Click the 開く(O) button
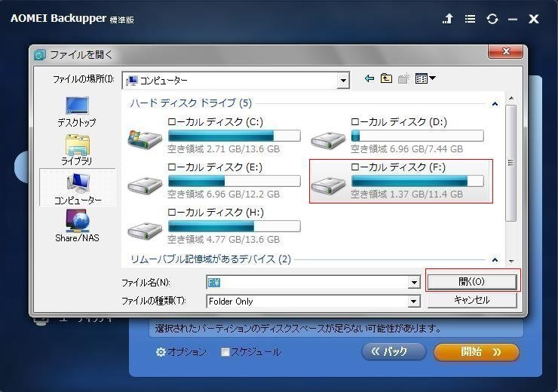This screenshot has width=558, height=392. click(472, 281)
